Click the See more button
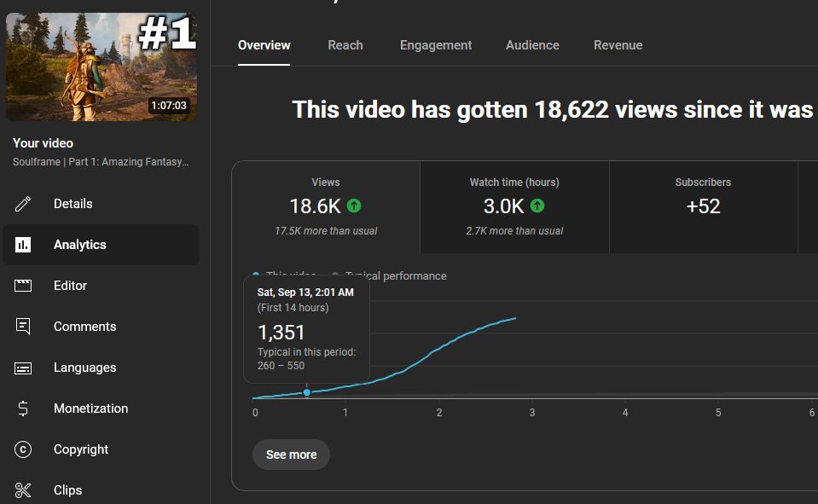This screenshot has width=818, height=504. (291, 455)
